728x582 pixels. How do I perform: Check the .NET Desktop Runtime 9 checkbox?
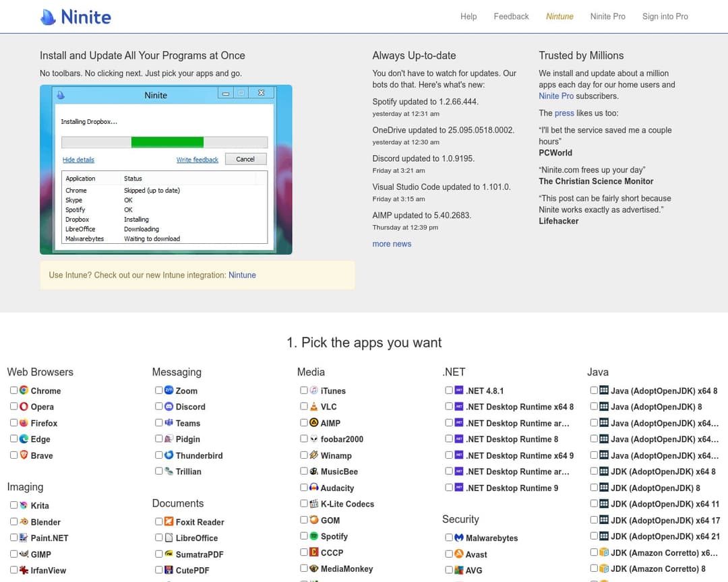coord(448,487)
